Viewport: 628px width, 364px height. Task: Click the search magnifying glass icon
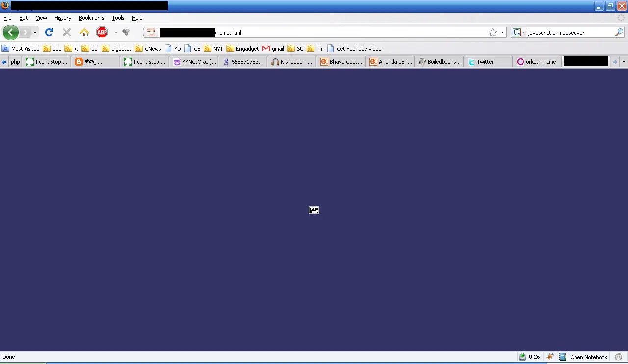pos(619,33)
